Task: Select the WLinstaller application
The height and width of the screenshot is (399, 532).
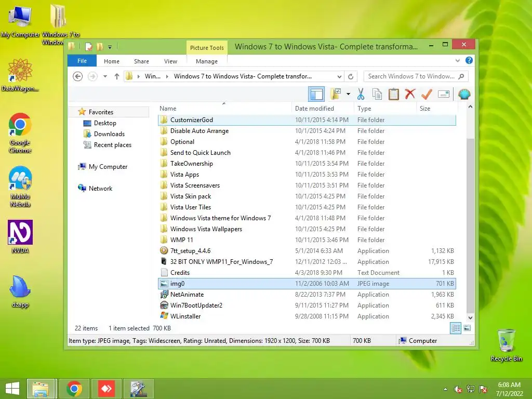Action: [307, 316]
